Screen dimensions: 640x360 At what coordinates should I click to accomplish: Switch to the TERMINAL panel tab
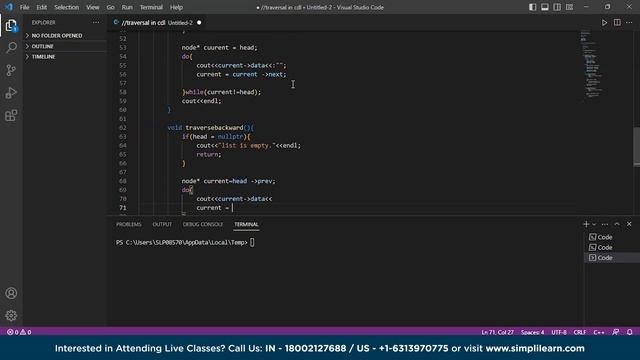[x=246, y=224]
